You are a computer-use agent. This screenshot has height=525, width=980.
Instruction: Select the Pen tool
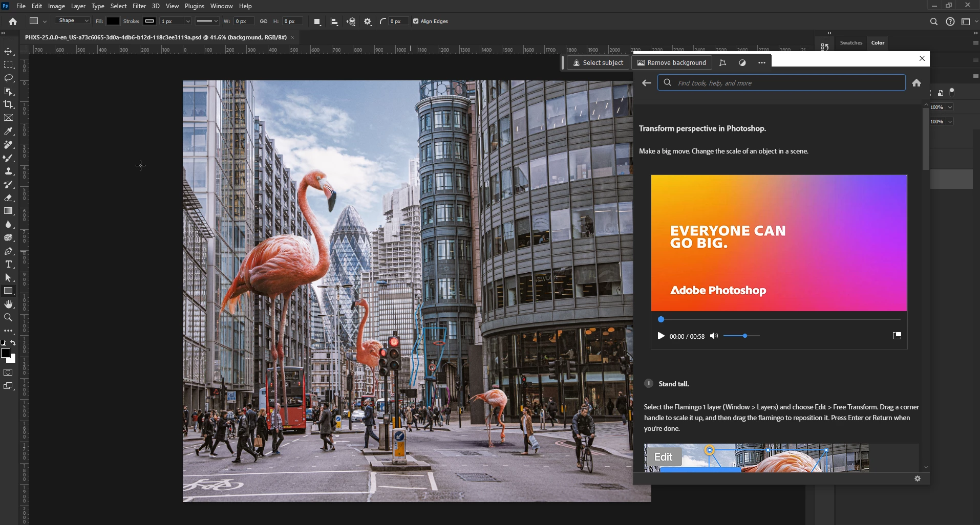pyautogui.click(x=8, y=251)
